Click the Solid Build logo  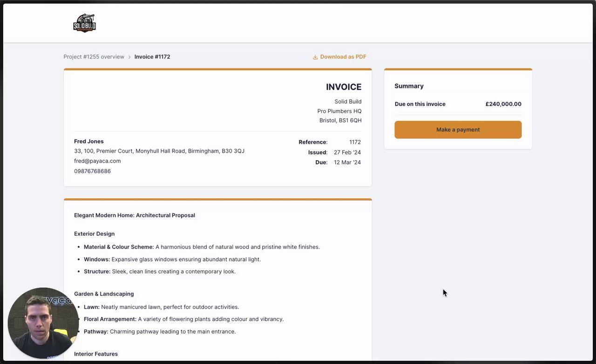pyautogui.click(x=84, y=23)
